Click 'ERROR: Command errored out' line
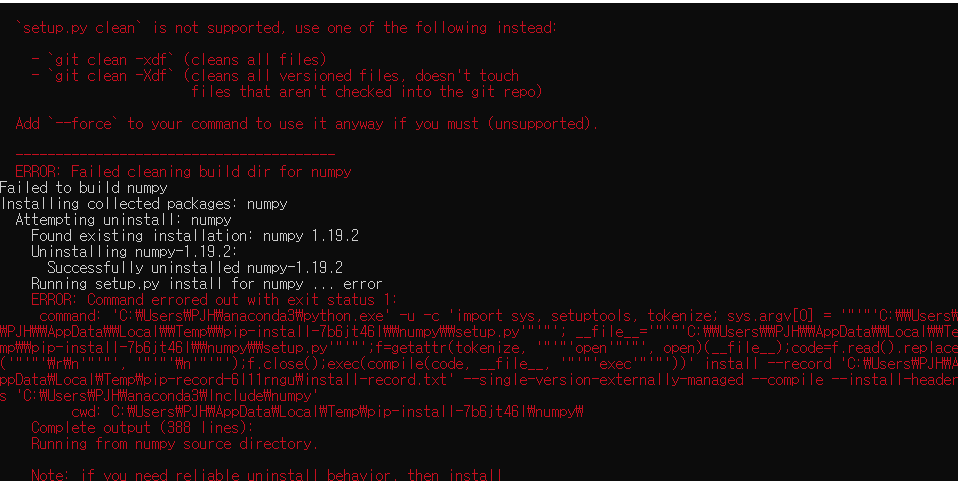958x481 pixels. pyautogui.click(x=214, y=300)
